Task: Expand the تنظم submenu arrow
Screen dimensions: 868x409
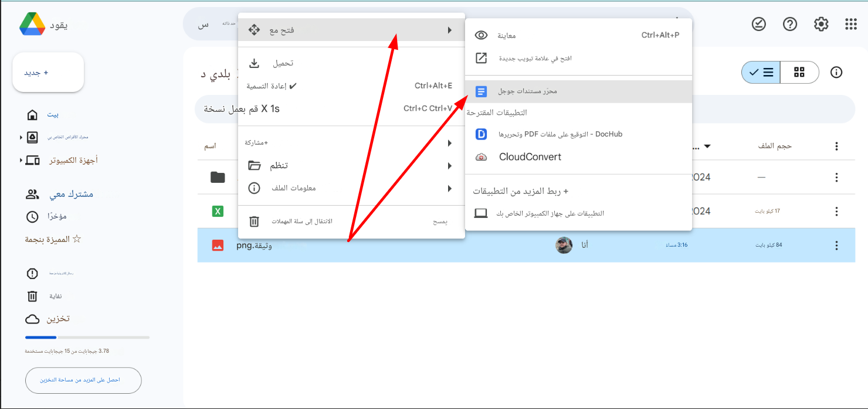Action: pos(449,166)
